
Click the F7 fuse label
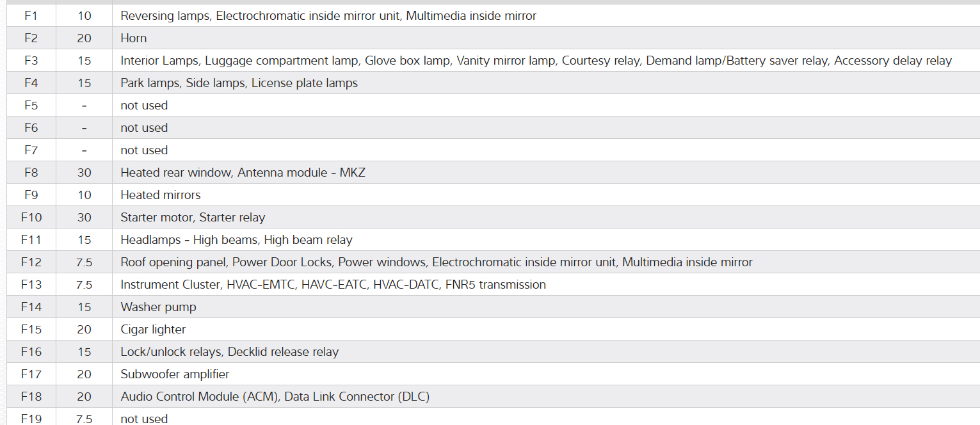click(x=31, y=150)
